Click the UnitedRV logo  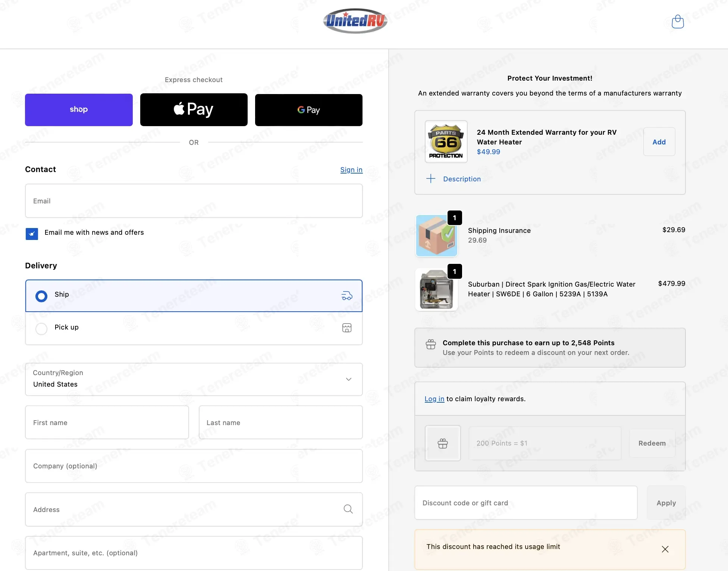[x=355, y=21]
